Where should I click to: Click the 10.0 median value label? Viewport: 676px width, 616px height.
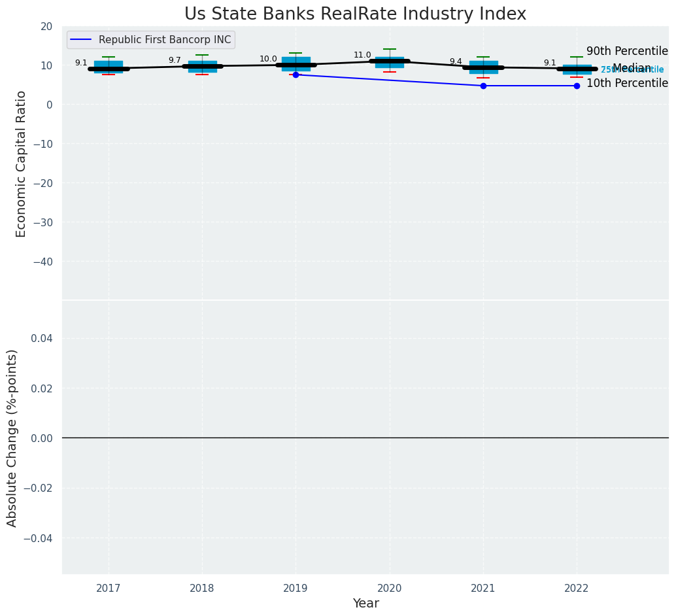268,59
